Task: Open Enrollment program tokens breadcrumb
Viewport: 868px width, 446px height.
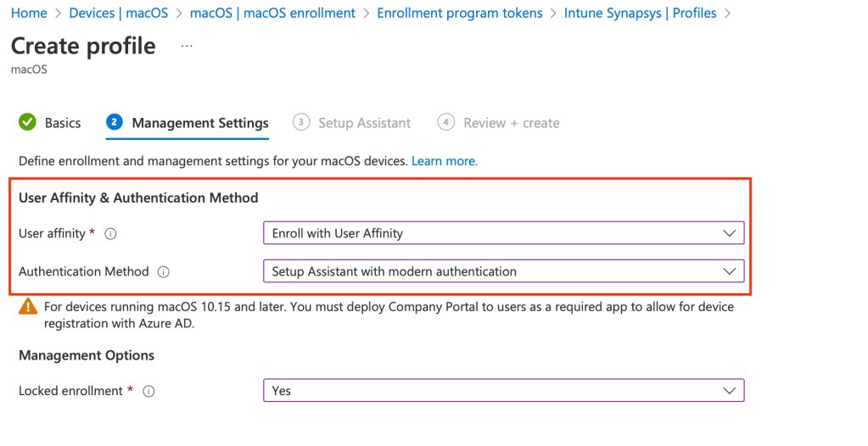Action: pos(459,14)
